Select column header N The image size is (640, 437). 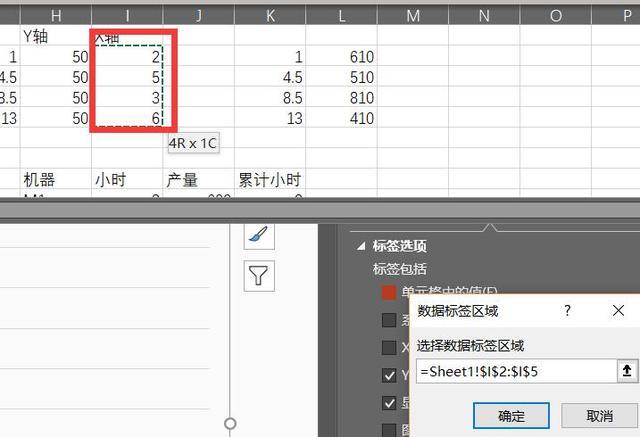pos(484,16)
